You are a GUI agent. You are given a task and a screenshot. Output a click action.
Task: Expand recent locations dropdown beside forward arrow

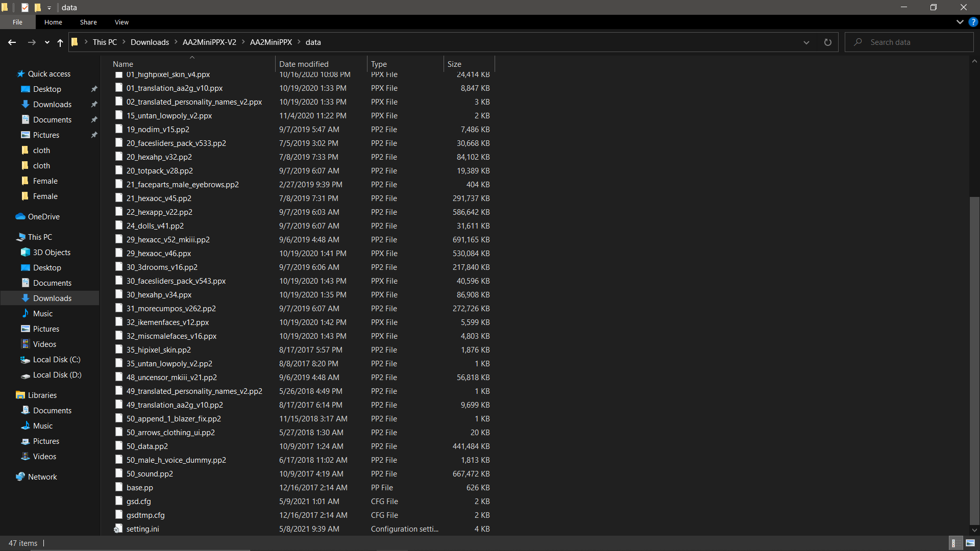[x=46, y=43]
